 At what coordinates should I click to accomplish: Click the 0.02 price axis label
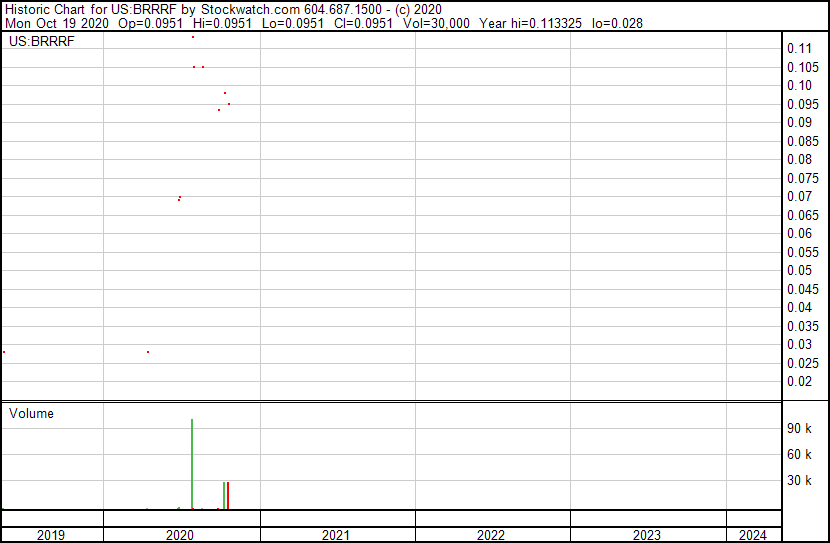point(799,382)
